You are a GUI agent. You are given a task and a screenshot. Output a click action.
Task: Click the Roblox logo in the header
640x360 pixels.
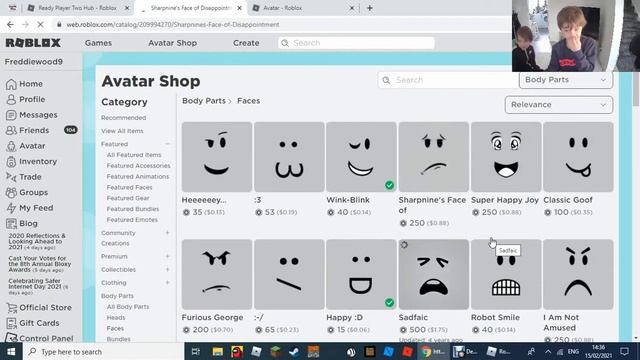point(33,43)
